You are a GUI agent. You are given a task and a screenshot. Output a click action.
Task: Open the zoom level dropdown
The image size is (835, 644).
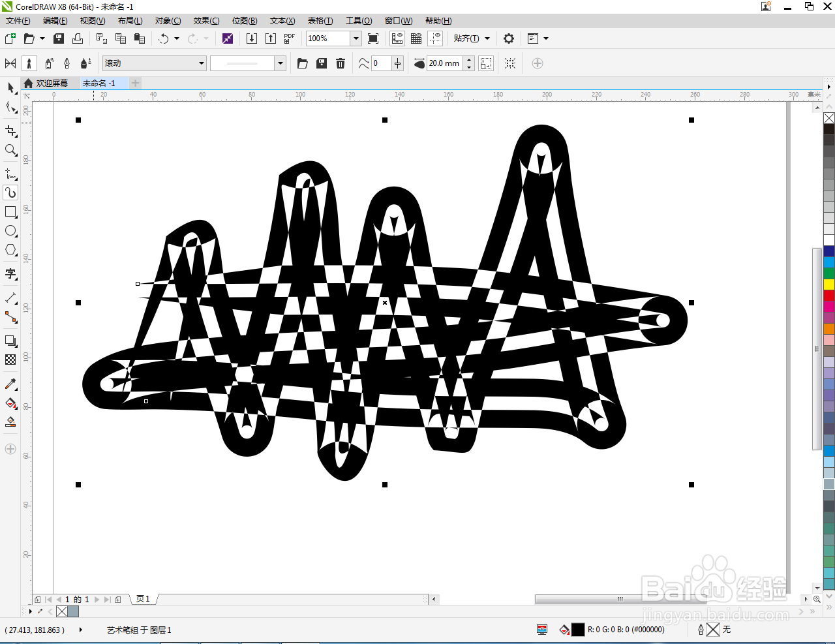click(356, 38)
